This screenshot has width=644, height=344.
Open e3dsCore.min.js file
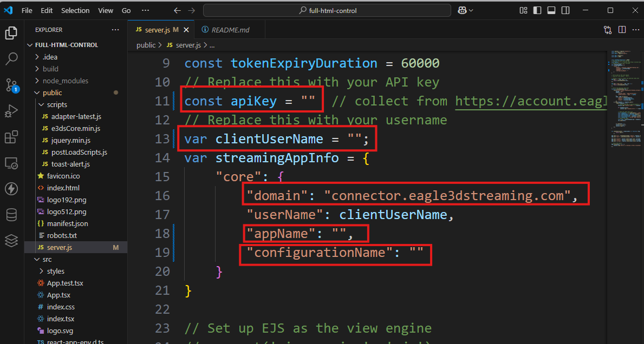76,128
